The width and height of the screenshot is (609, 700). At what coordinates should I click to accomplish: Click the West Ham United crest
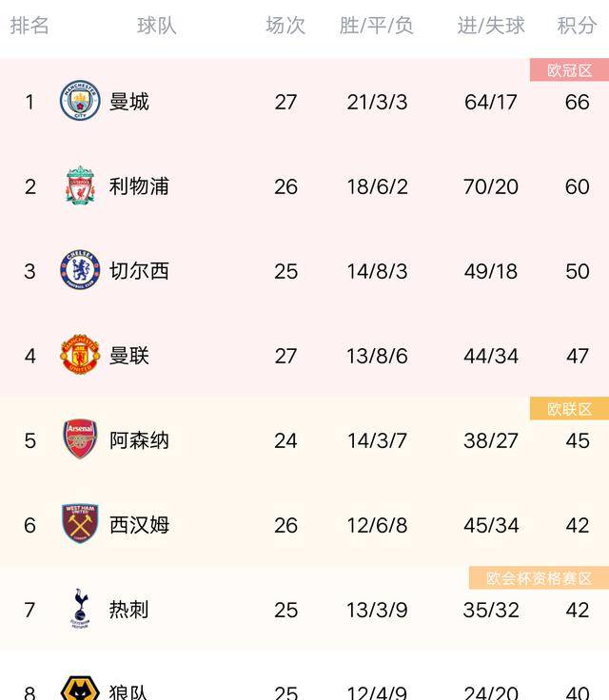click(80, 523)
